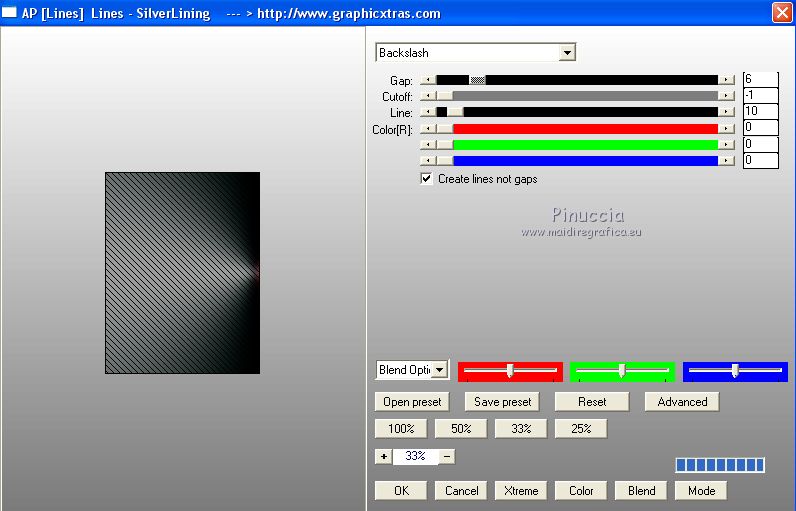Click right arrow of green color slider
The height and width of the screenshot is (511, 796).
726,145
